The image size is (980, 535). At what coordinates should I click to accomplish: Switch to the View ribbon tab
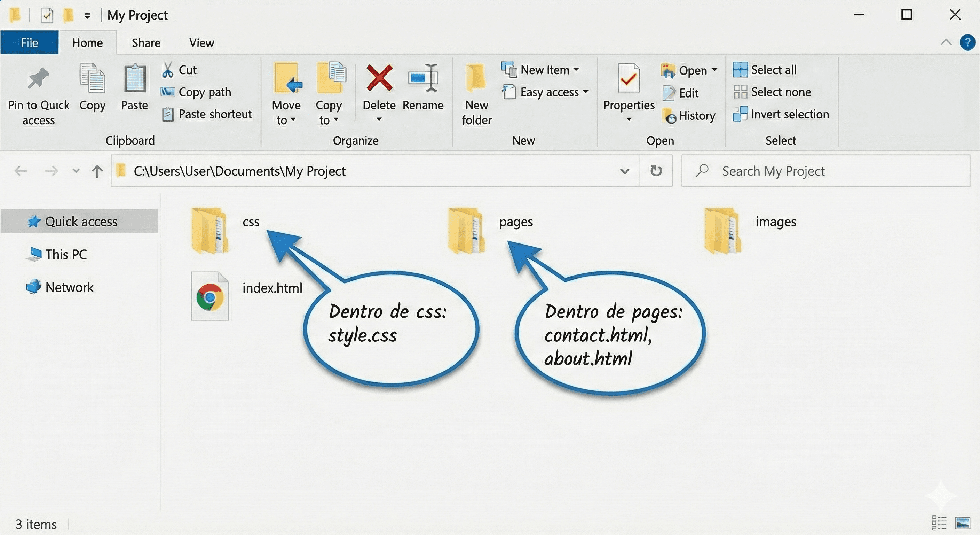click(201, 42)
